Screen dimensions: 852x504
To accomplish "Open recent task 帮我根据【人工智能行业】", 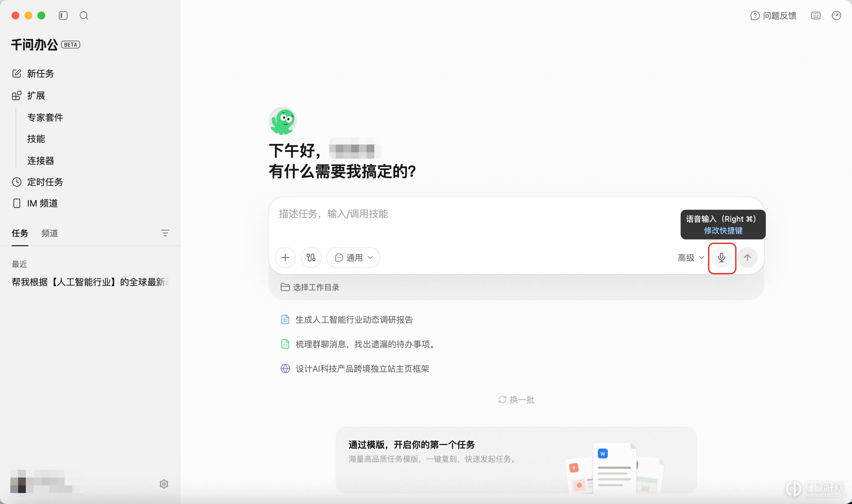I will coord(90,282).
